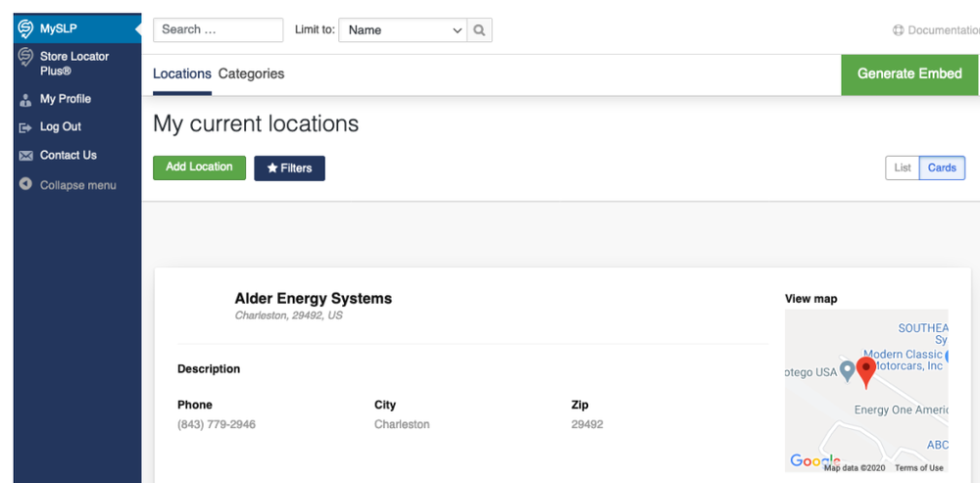The width and height of the screenshot is (980, 483).
Task: Click the magnifier search button
Action: [x=479, y=30]
